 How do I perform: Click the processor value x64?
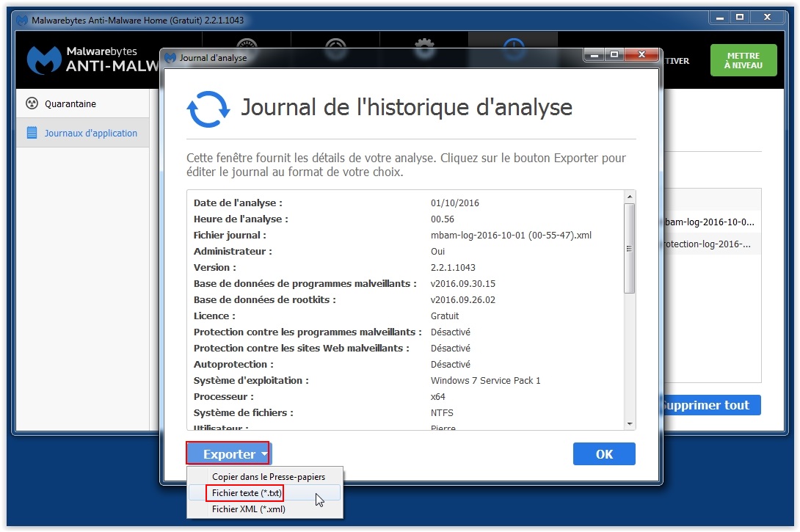(437, 396)
